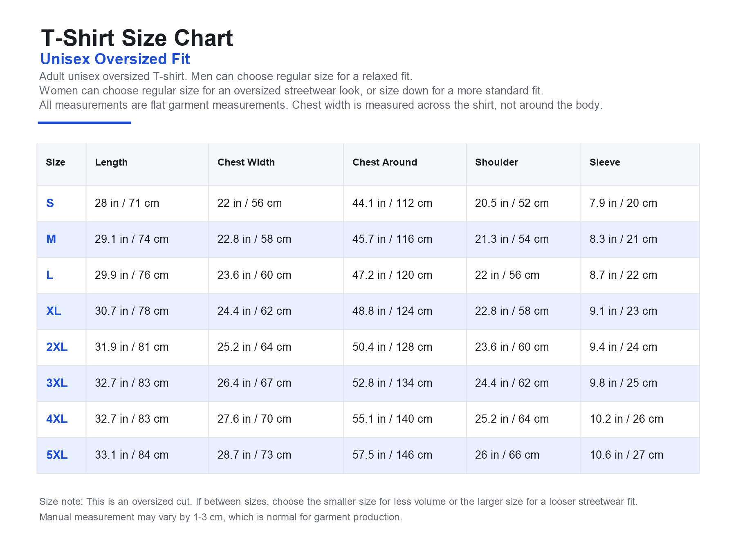Click the M size row label

51,239
